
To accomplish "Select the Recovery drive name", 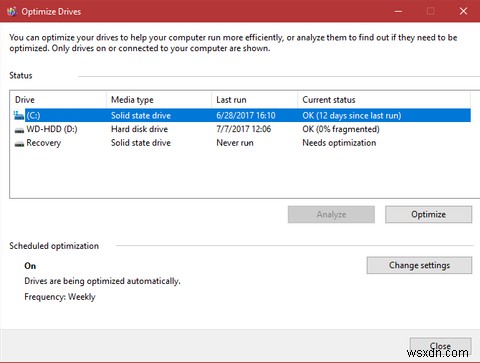I will (44, 143).
